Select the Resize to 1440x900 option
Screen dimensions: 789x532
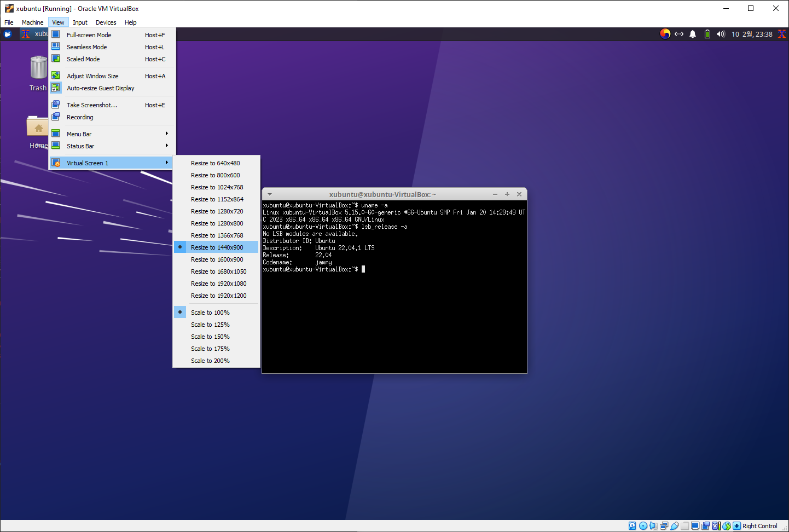pyautogui.click(x=216, y=247)
